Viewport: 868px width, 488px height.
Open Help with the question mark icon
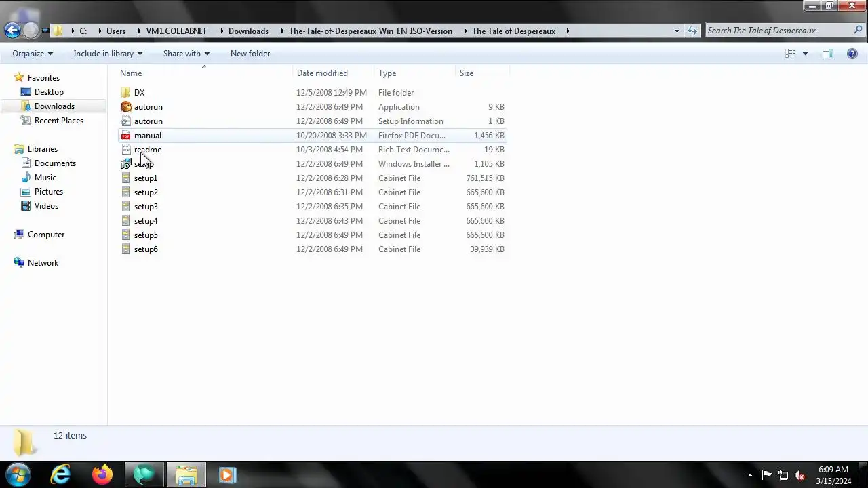coord(852,54)
